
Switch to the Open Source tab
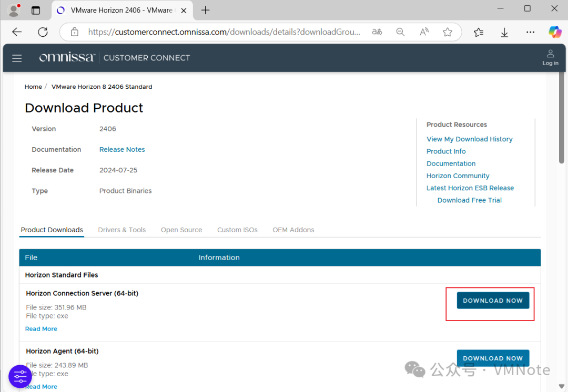click(x=181, y=230)
